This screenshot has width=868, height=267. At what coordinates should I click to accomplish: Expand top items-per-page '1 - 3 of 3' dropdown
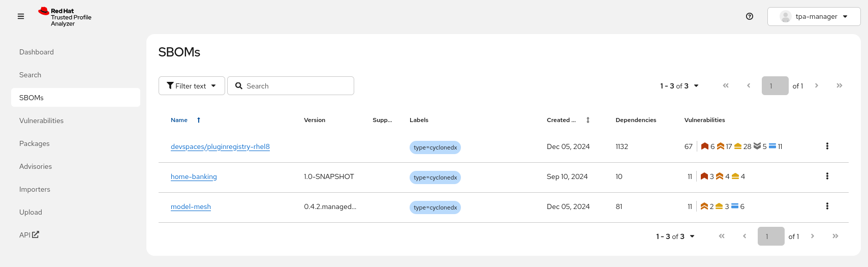(x=679, y=86)
